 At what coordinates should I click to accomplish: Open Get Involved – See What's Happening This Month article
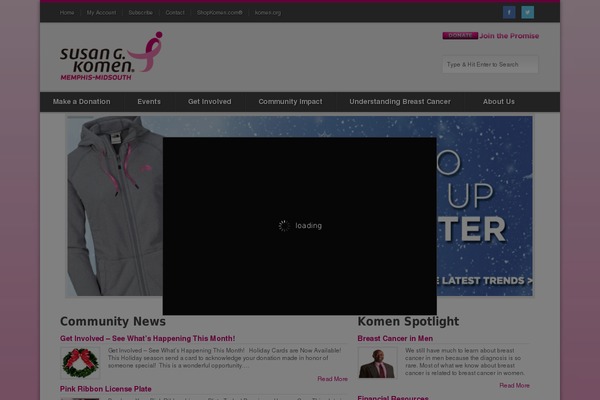click(147, 338)
